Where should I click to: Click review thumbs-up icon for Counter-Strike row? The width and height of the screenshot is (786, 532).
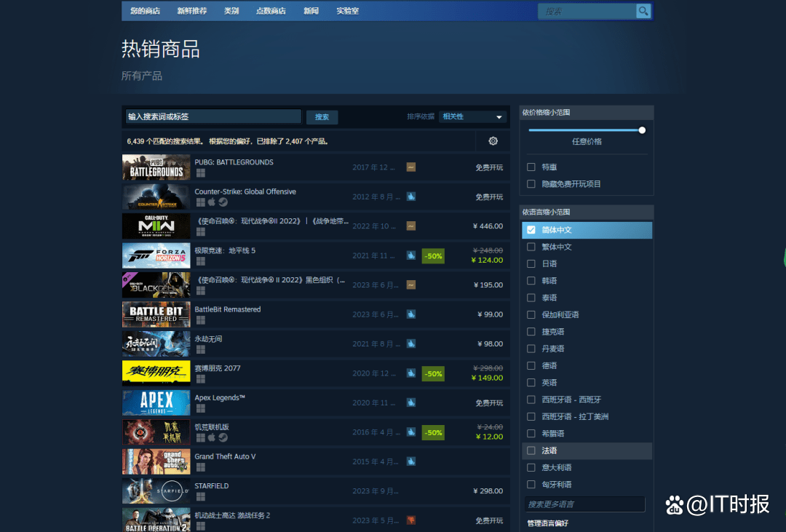pos(411,196)
